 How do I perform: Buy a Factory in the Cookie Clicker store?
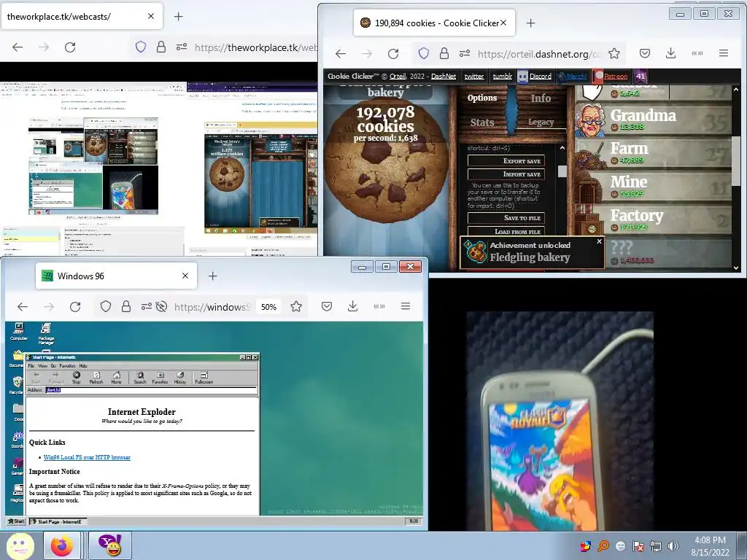click(653, 219)
